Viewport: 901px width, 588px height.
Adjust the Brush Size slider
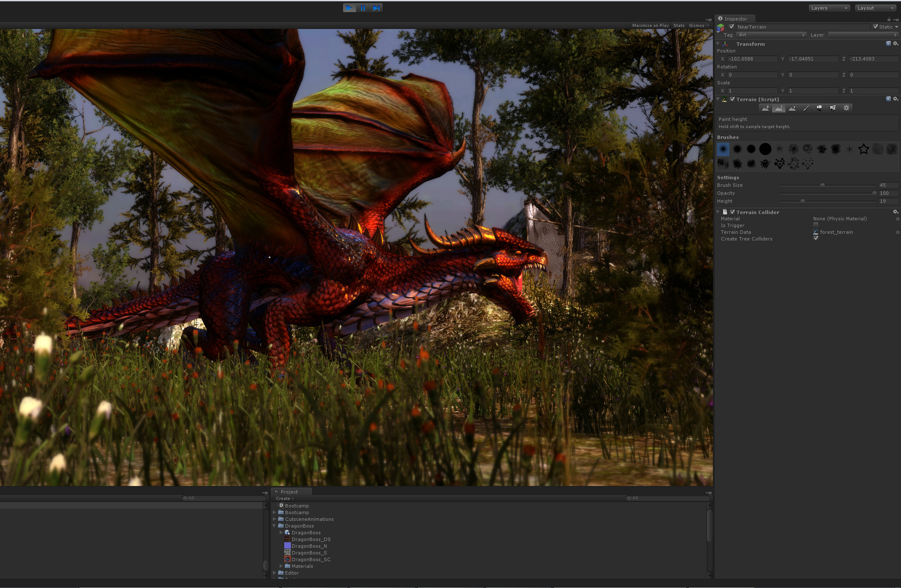click(x=822, y=185)
